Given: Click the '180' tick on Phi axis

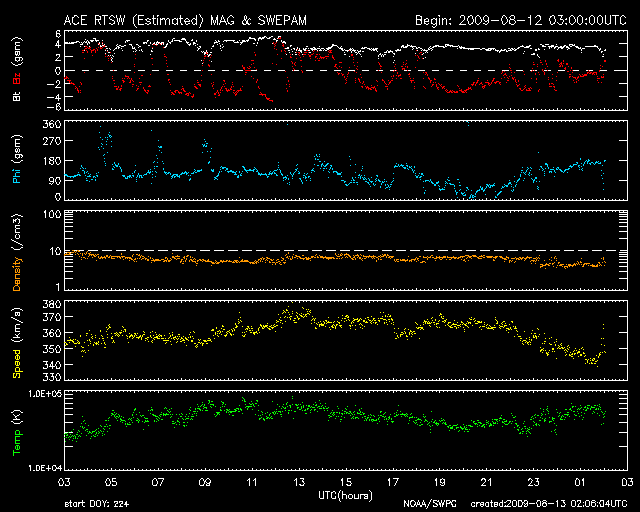Looking at the screenshot, I should point(52,161).
